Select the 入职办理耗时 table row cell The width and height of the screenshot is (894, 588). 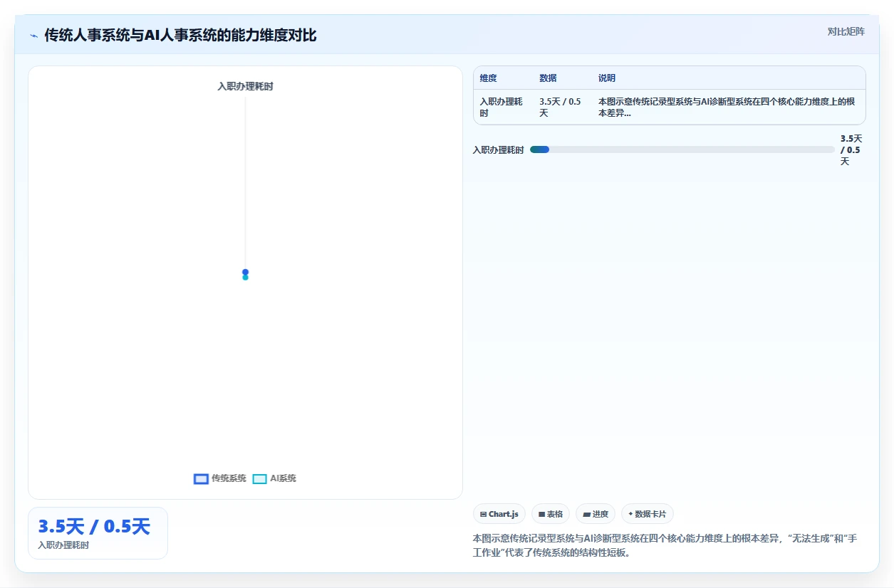click(x=503, y=107)
